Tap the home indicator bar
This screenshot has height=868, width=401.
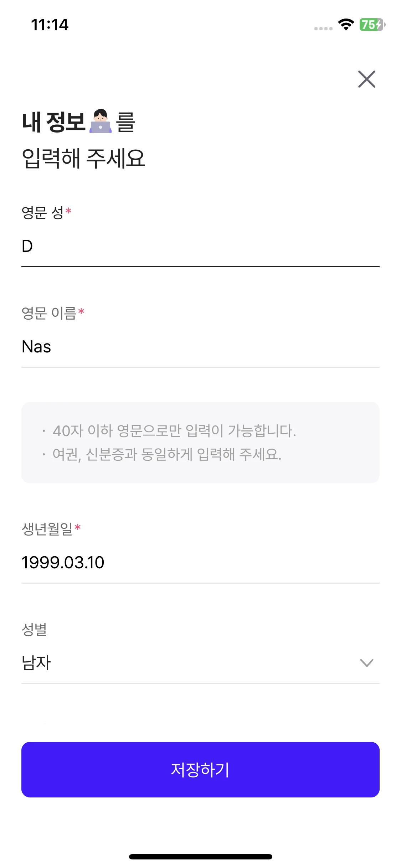(200, 857)
